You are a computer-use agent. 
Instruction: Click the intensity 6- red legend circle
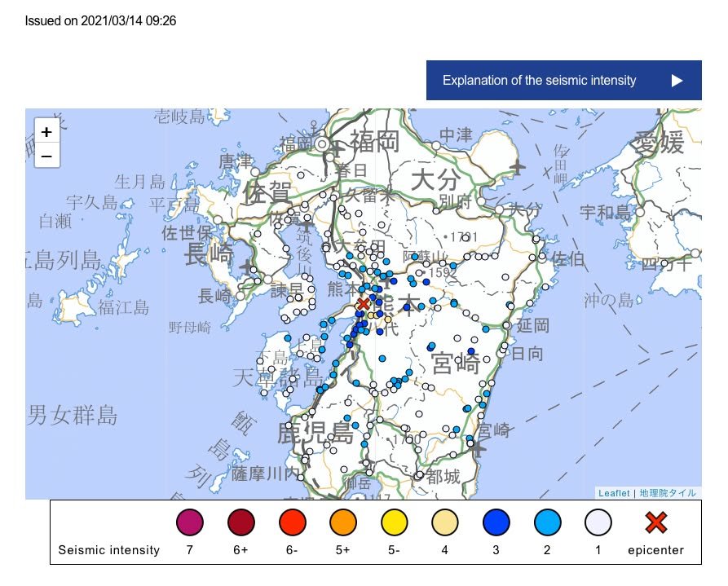click(291, 522)
